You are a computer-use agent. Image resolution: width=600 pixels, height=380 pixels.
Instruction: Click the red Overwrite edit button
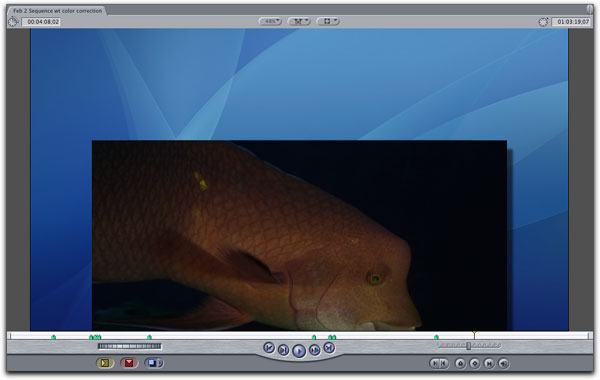coord(129,363)
